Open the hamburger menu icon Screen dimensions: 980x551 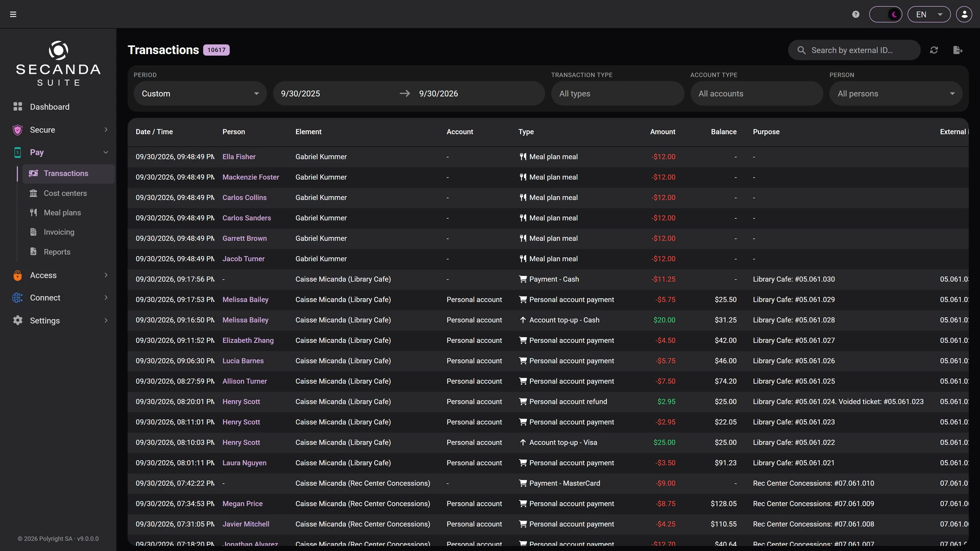pos(13,14)
